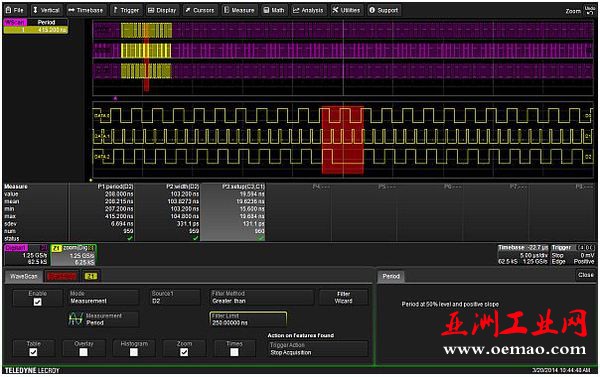Click the Filter Limit input field
The height and width of the screenshot is (377, 600).
coord(248,320)
